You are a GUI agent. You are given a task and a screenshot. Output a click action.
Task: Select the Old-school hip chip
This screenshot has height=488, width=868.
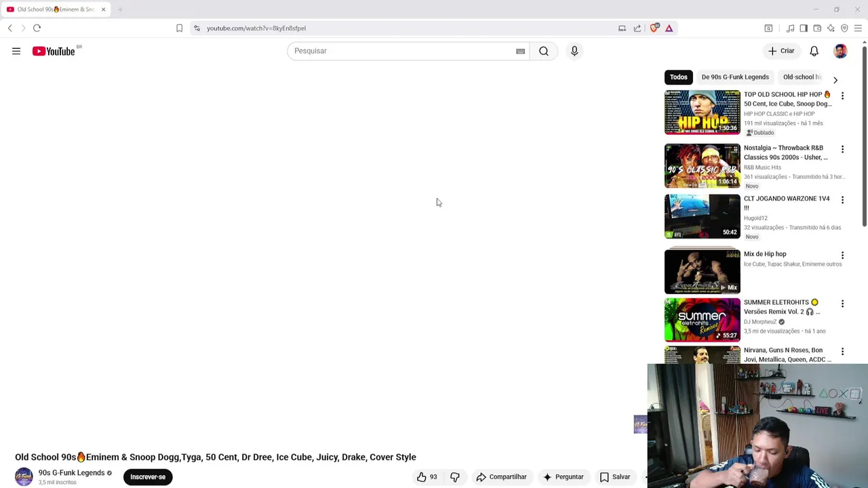coord(802,77)
